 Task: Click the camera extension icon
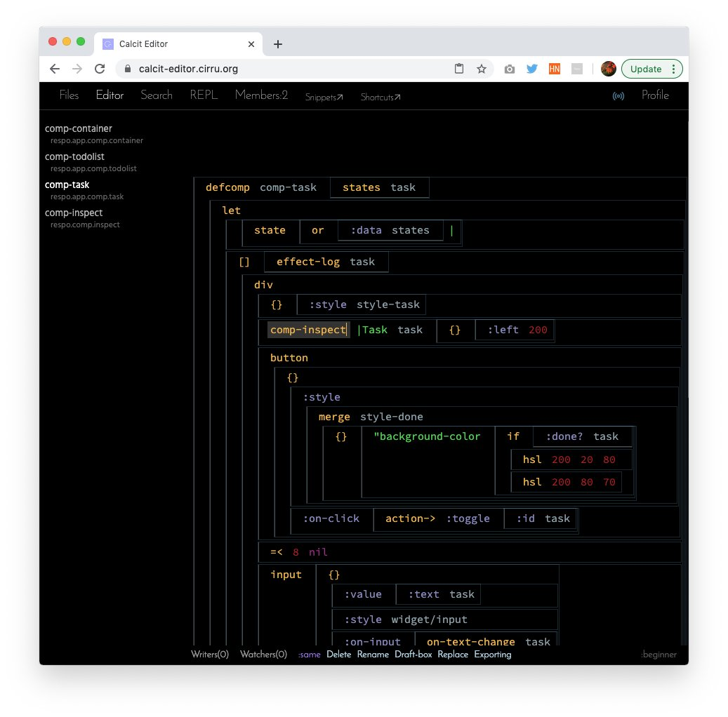[510, 69]
